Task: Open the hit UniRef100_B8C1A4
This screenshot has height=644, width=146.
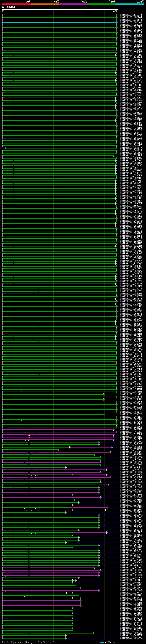Action: pyautogui.click(x=131, y=17)
